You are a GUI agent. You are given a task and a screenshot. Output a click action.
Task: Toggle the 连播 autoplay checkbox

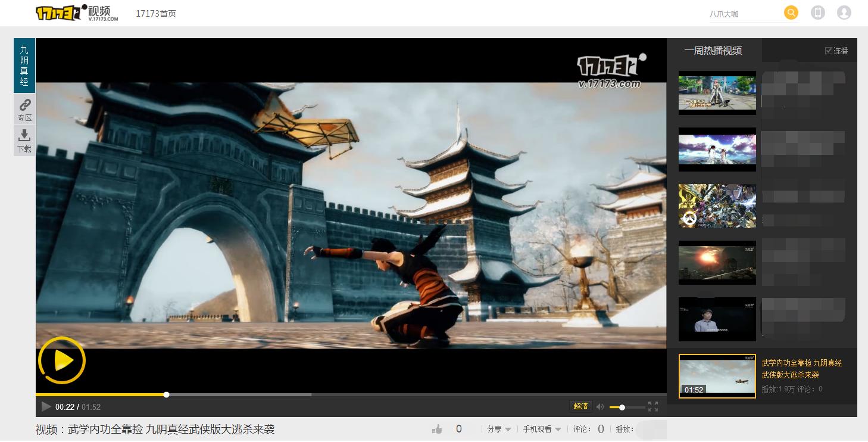click(x=829, y=51)
